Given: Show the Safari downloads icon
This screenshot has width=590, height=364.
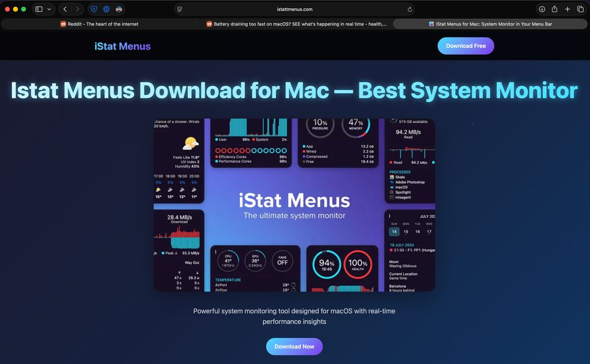Looking at the screenshot, I should pos(542,9).
